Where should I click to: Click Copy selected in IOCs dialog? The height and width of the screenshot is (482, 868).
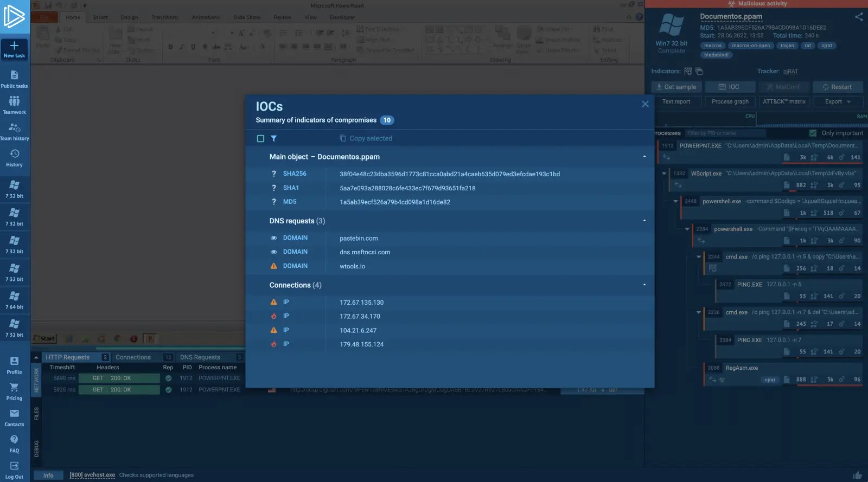366,138
